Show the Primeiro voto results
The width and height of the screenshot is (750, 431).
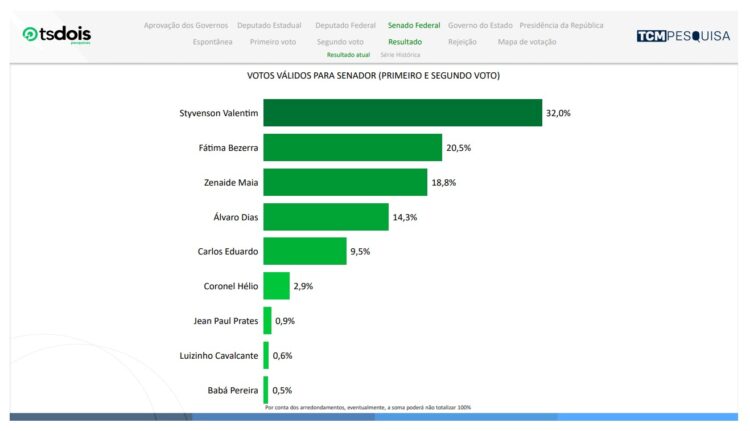tap(273, 42)
